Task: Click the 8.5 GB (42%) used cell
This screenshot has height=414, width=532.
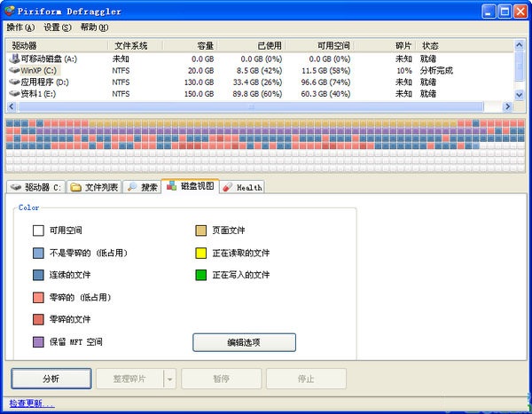Action: (259, 70)
